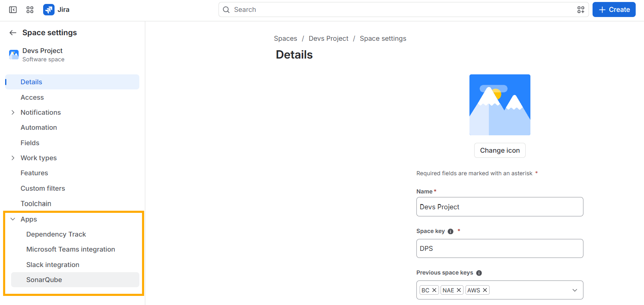Follow the Spaces breadcrumb link
Image resolution: width=644 pixels, height=305 pixels.
285,38
